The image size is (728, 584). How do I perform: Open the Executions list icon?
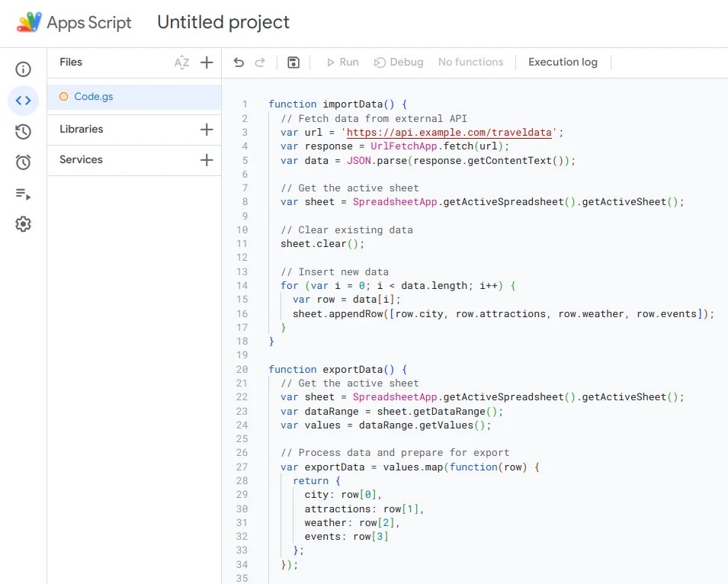pos(23,194)
